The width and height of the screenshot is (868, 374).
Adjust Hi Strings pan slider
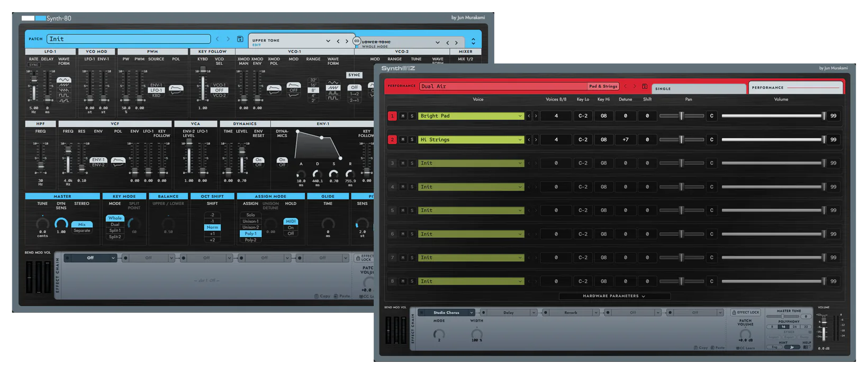coord(682,140)
